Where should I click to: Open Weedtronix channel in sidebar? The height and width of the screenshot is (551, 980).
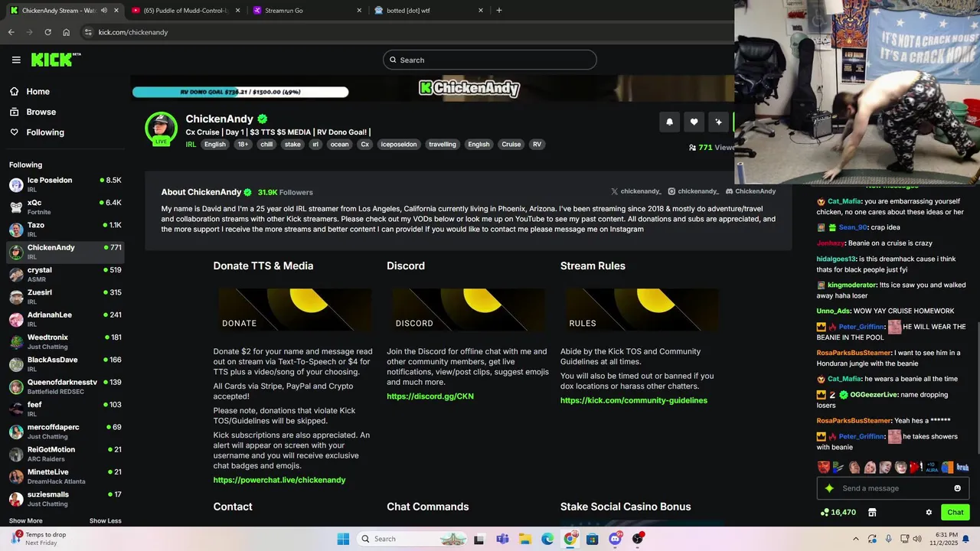(x=65, y=341)
